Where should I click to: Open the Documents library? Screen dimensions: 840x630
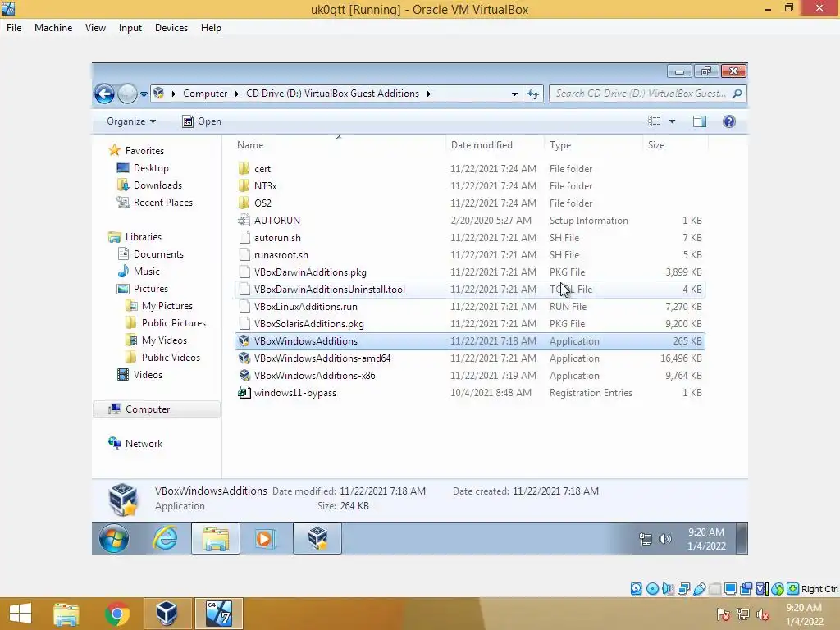tap(151, 254)
